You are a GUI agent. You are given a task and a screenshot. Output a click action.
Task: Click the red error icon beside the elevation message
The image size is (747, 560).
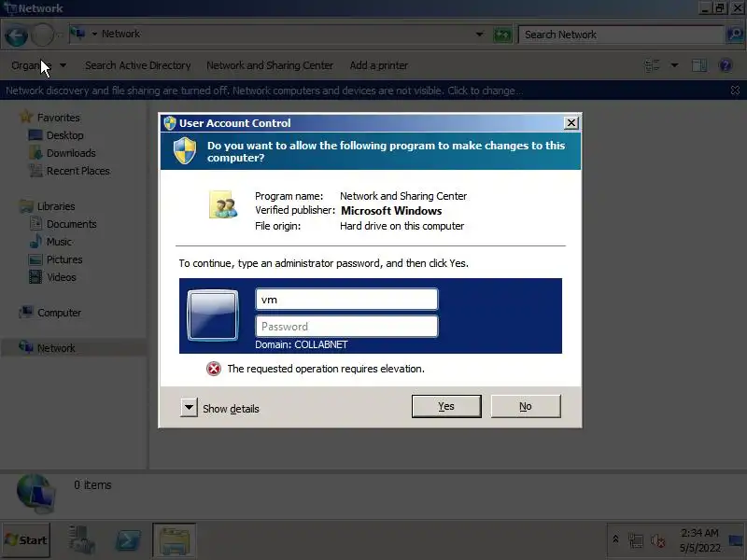[x=214, y=369]
